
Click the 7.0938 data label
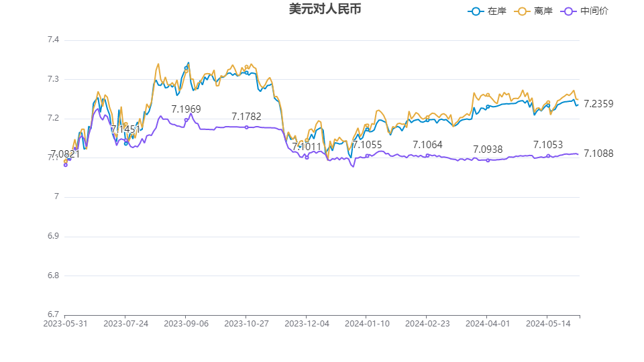pos(488,149)
